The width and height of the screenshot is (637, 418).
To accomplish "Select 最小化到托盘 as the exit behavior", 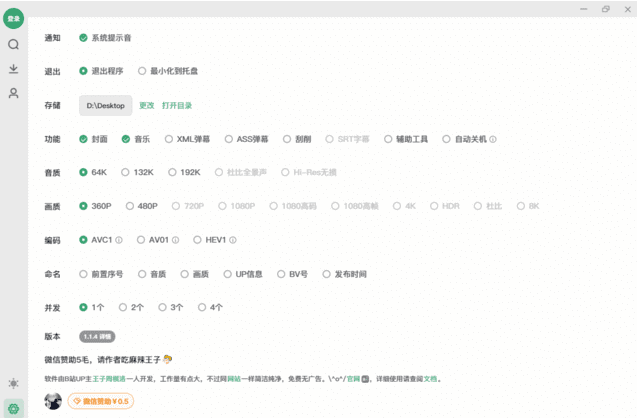I will coord(142,71).
